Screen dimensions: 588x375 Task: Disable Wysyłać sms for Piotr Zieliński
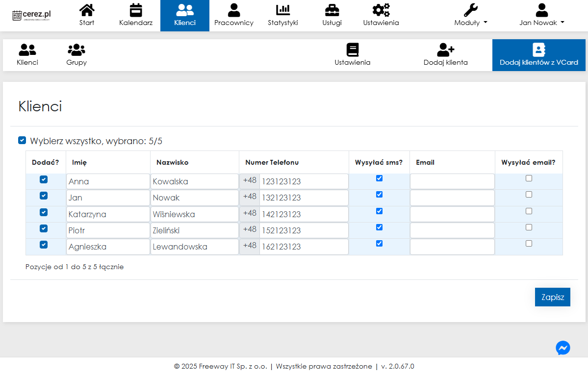[x=379, y=227]
